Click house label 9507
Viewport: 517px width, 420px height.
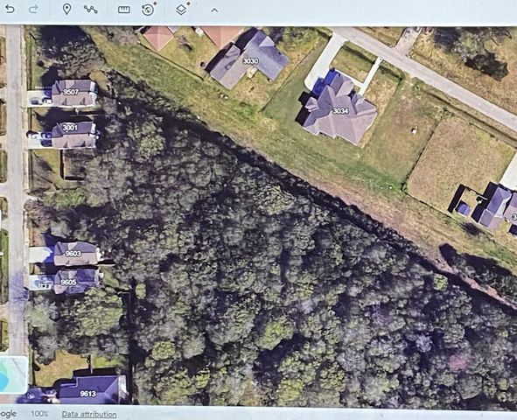(x=71, y=92)
